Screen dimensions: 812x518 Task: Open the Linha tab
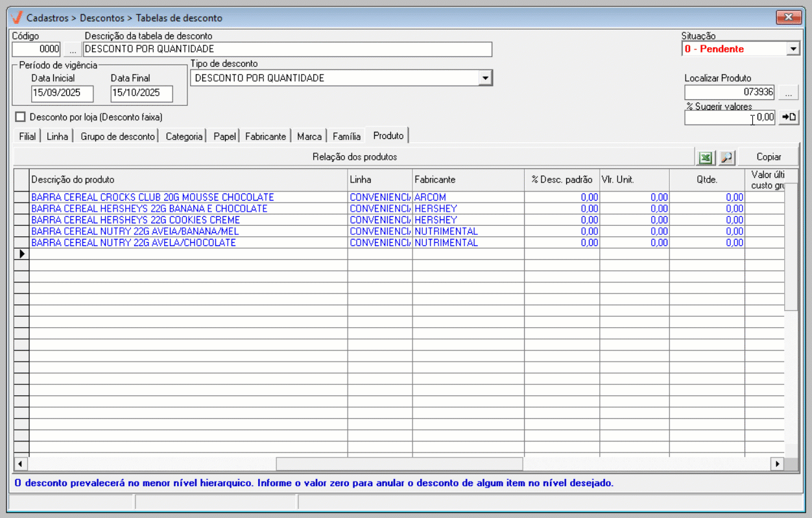click(57, 136)
